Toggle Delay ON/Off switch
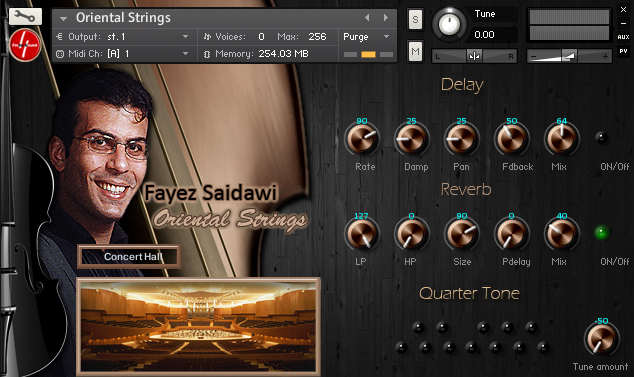The height and width of the screenshot is (377, 634). [601, 138]
